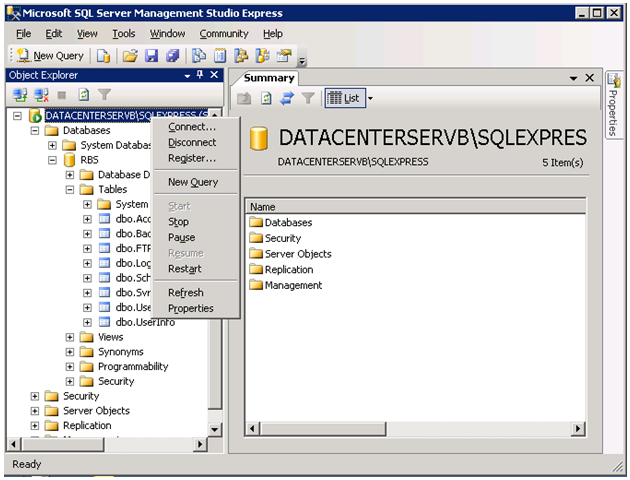
Task: Expand the Server Objects node in Object Explorer
Action: (36, 411)
